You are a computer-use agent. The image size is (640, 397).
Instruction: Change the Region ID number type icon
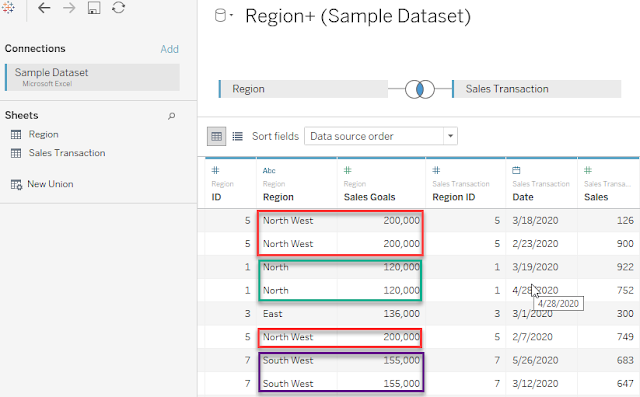(436, 170)
